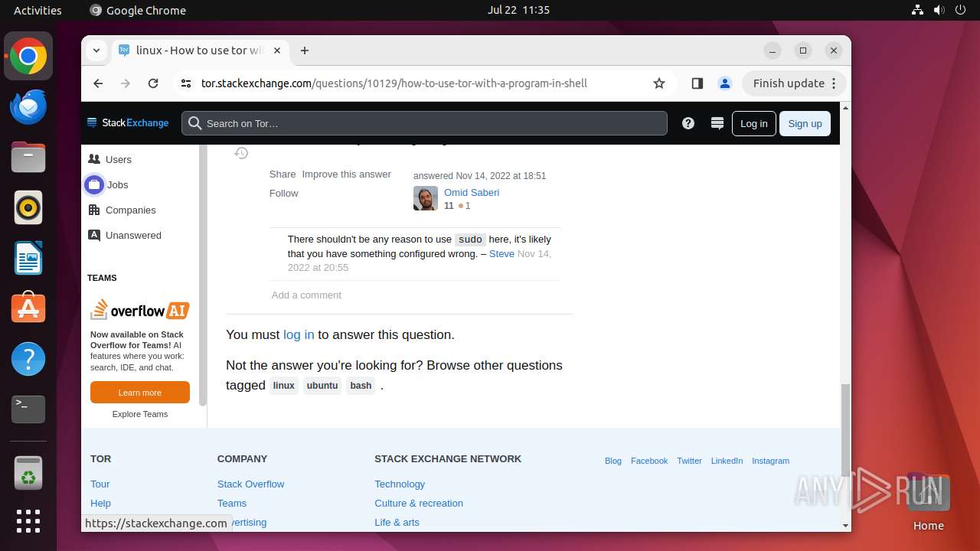Click the log in link to answer

(299, 334)
